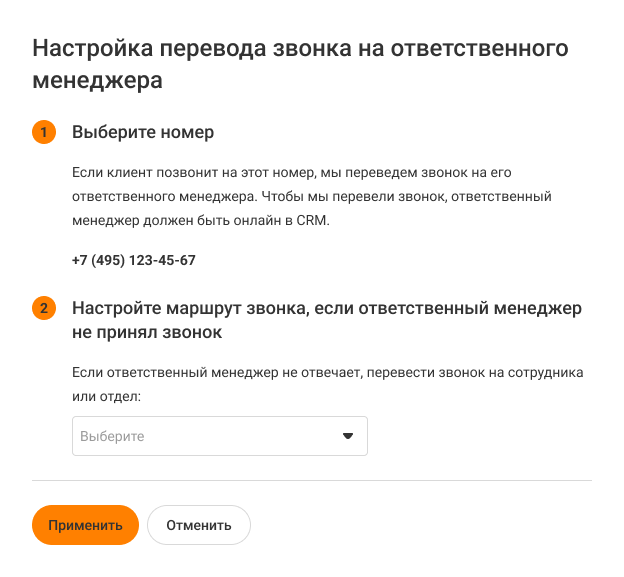Expand the dropdown using the arrow
Screen dimensions: 624x577
click(348, 436)
